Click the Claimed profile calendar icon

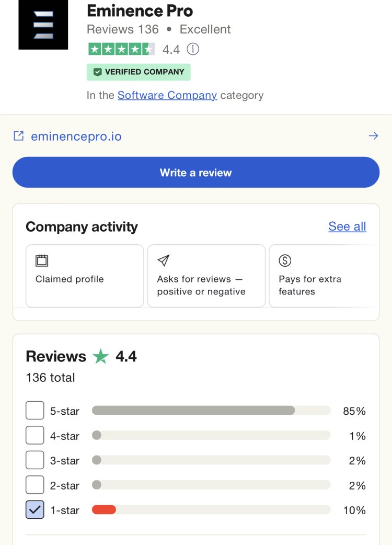[x=42, y=260]
